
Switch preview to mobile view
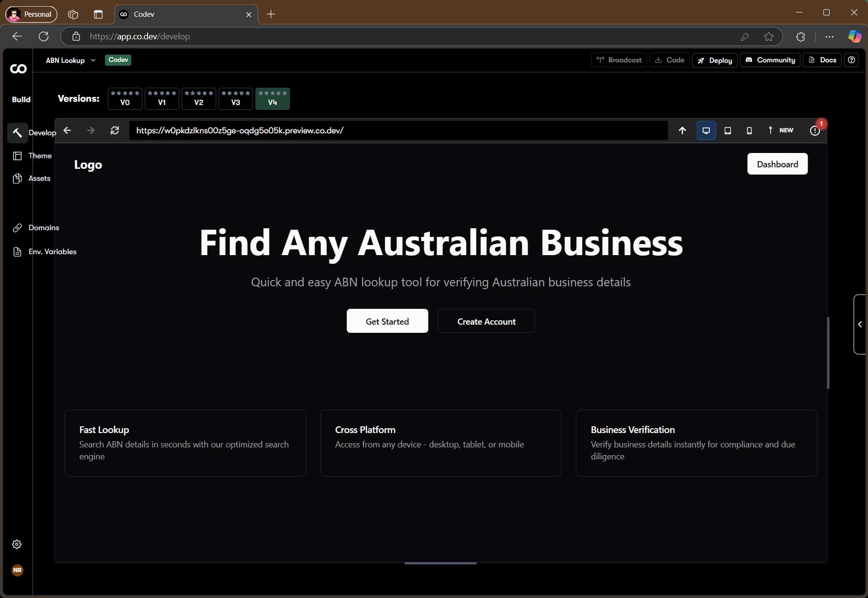[x=750, y=130]
